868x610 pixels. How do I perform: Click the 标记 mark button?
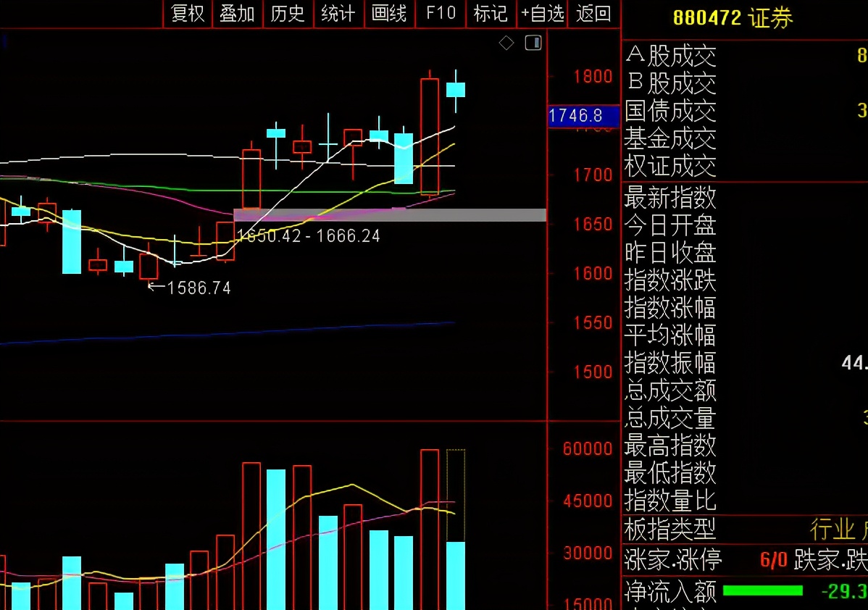[491, 13]
